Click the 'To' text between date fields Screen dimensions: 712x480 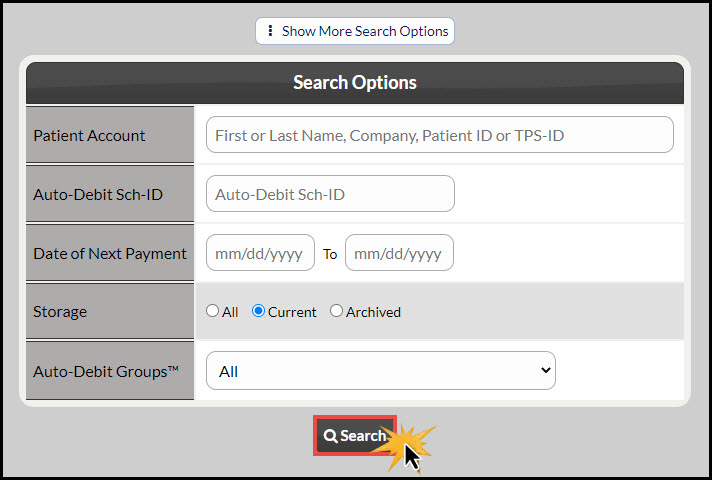[330, 254]
